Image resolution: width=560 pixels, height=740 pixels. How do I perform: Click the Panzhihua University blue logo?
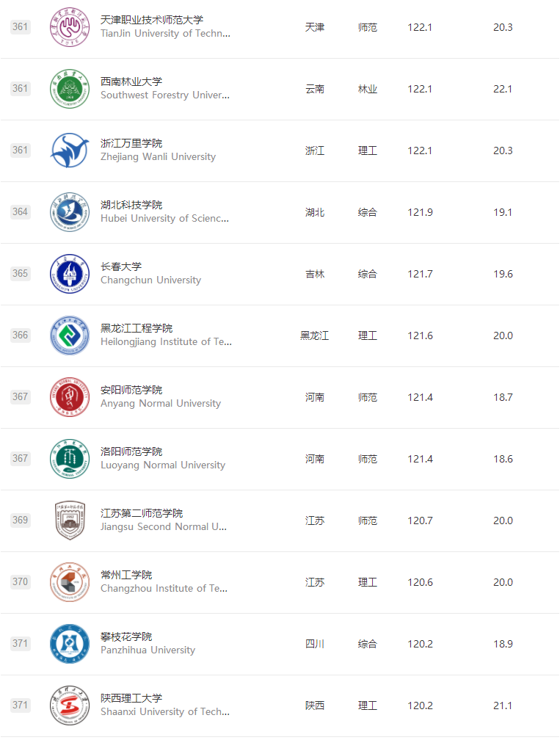(x=69, y=644)
